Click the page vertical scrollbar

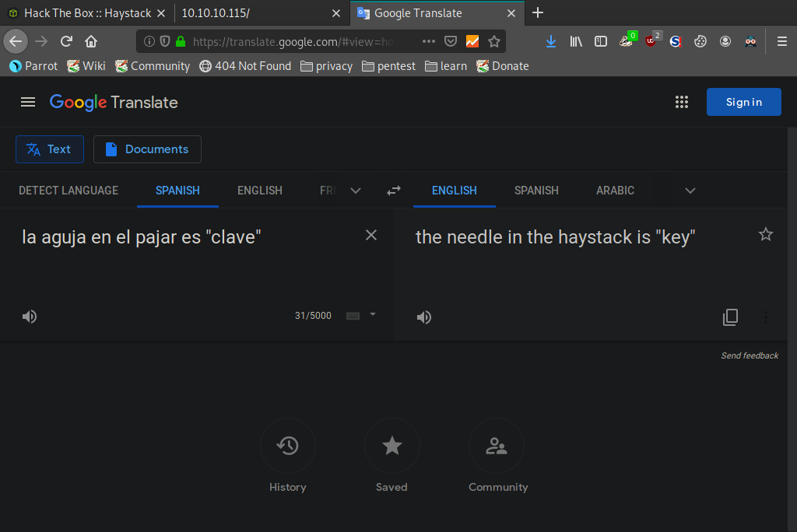792,331
